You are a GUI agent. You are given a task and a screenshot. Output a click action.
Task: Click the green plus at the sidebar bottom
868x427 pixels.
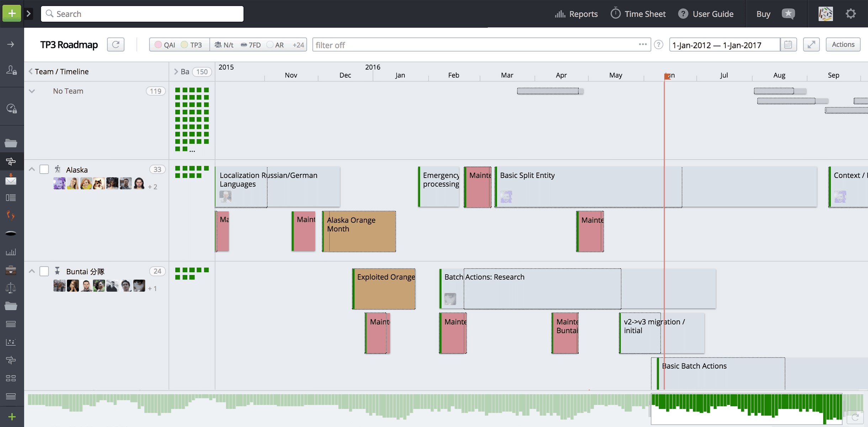pos(12,417)
